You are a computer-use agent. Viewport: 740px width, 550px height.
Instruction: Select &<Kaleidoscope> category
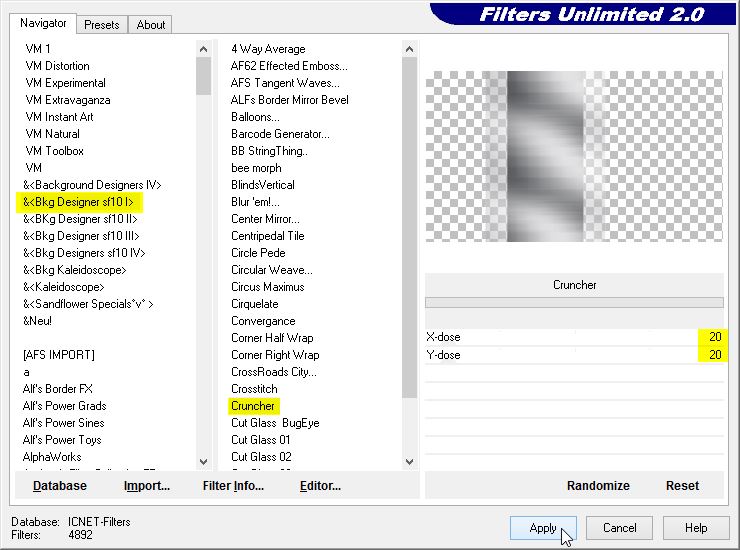pyautogui.click(x=64, y=287)
